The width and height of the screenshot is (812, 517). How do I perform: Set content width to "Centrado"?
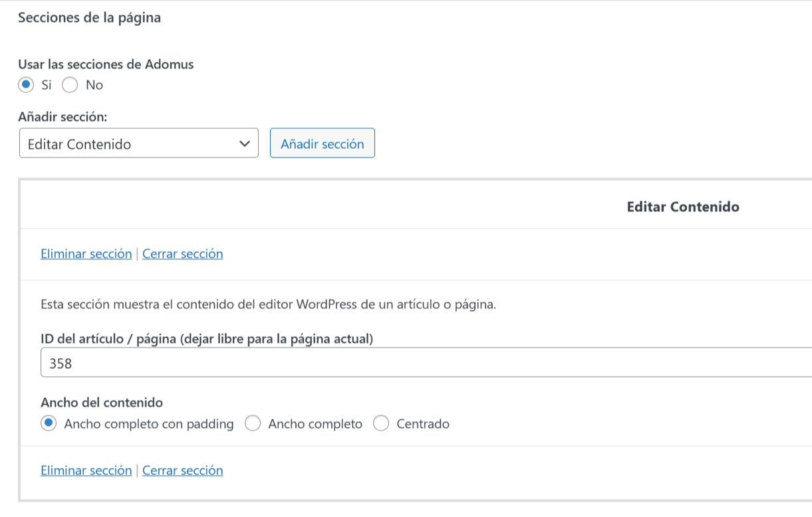pos(381,424)
